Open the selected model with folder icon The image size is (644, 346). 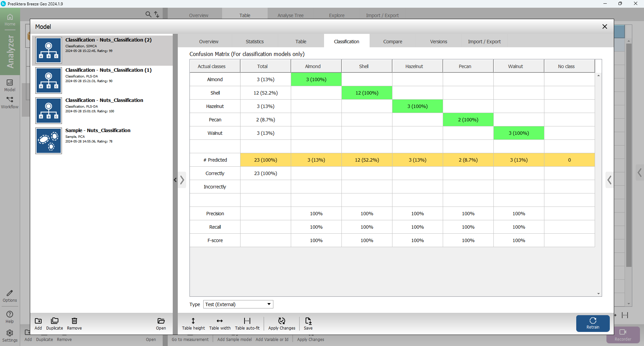(161, 323)
